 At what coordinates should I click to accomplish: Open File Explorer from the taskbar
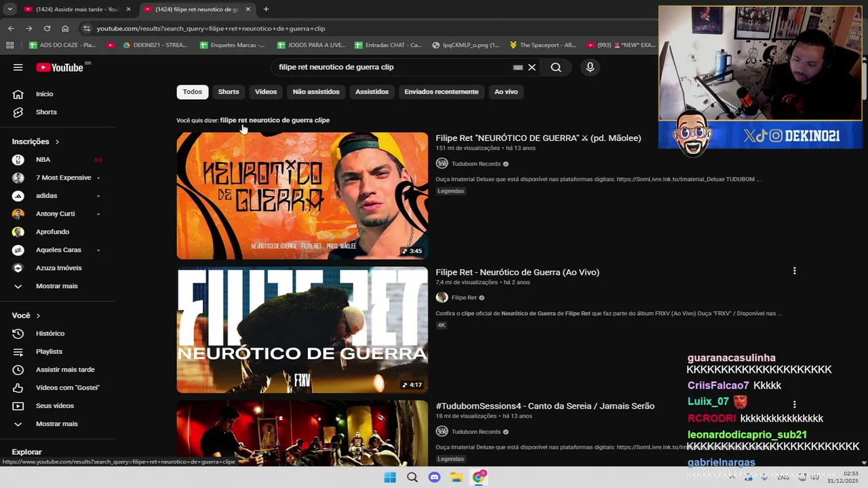(x=456, y=477)
